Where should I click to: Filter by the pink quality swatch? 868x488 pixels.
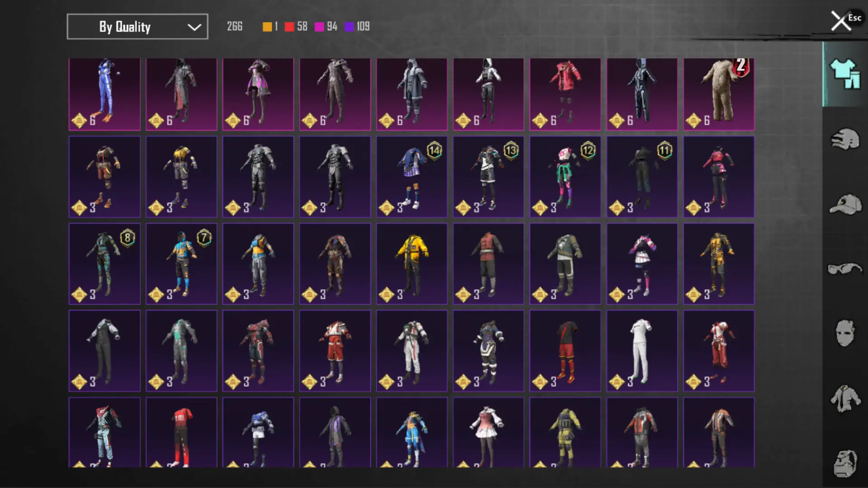pyautogui.click(x=319, y=27)
